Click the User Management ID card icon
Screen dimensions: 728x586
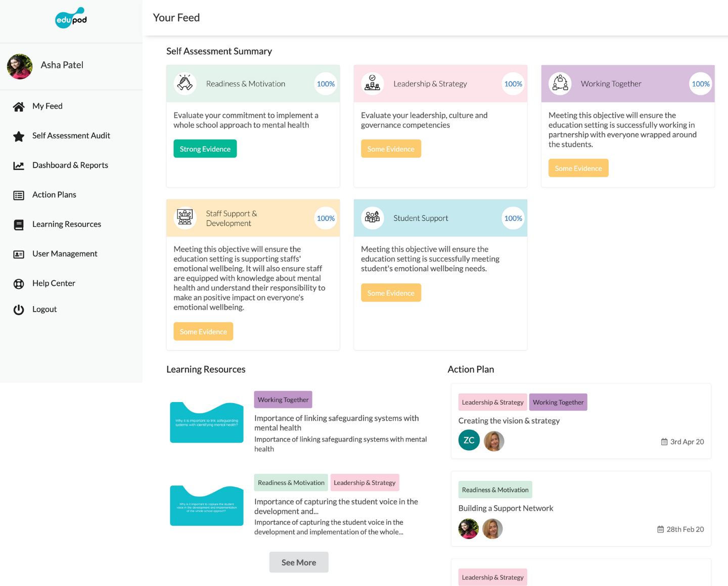19,255
